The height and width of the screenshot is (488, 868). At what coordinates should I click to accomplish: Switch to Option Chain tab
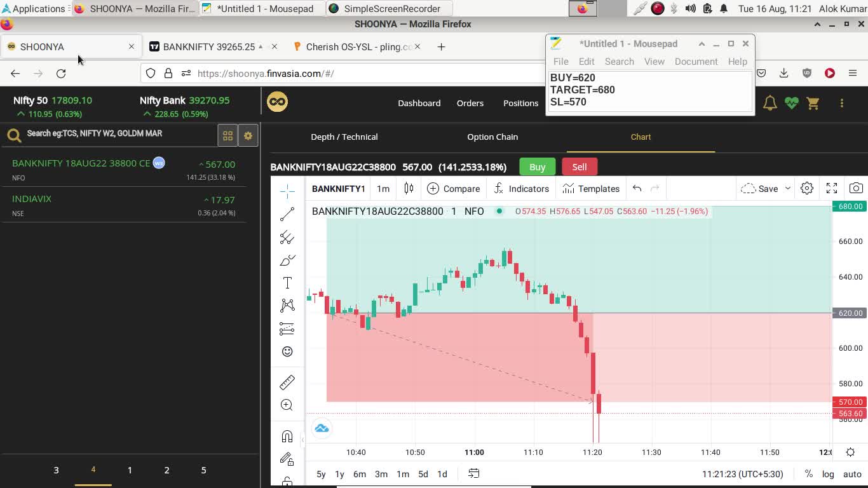point(492,137)
